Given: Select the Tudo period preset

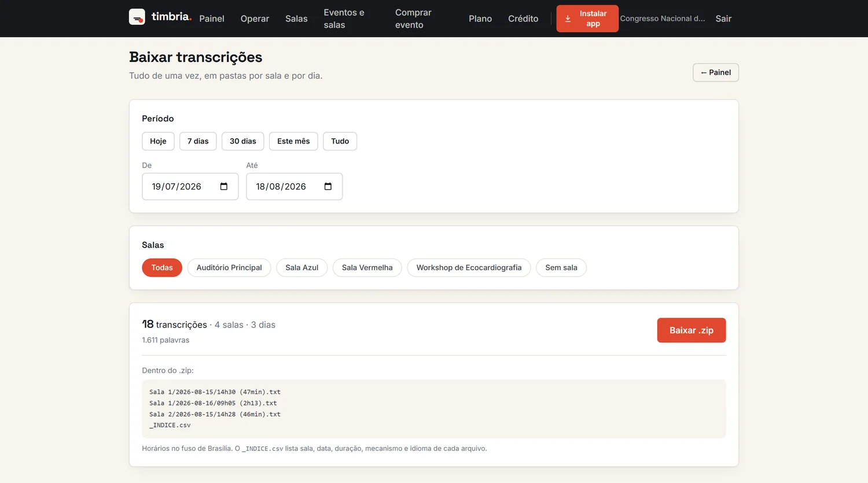Looking at the screenshot, I should click(340, 141).
